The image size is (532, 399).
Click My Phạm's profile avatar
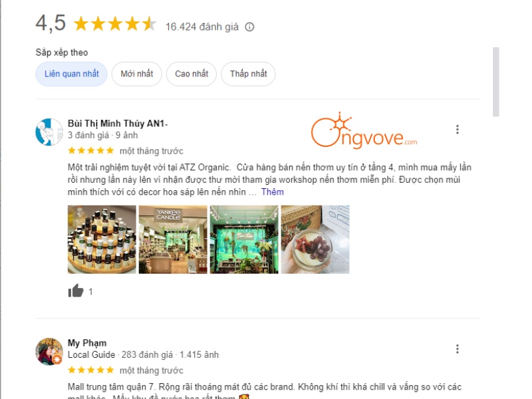click(x=49, y=352)
